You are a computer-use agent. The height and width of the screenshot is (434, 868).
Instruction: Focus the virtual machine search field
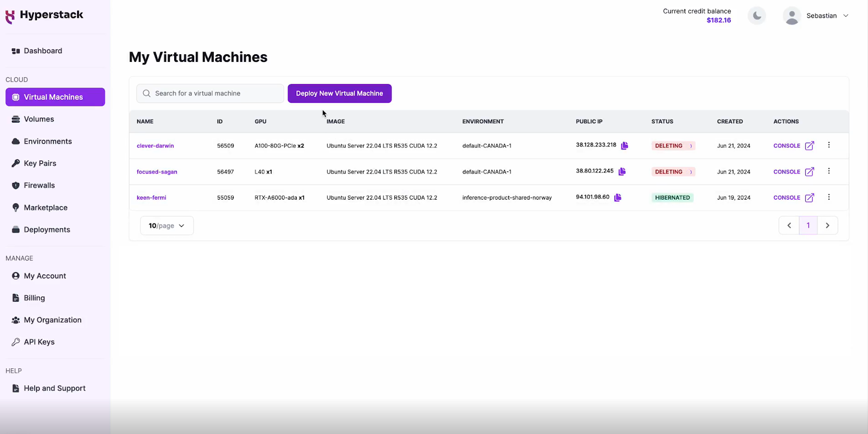[x=210, y=93]
